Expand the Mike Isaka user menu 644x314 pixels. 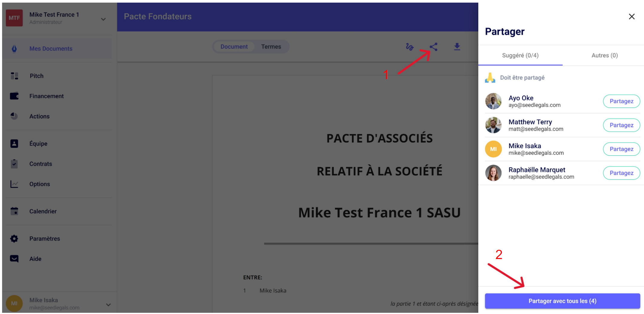108,305
